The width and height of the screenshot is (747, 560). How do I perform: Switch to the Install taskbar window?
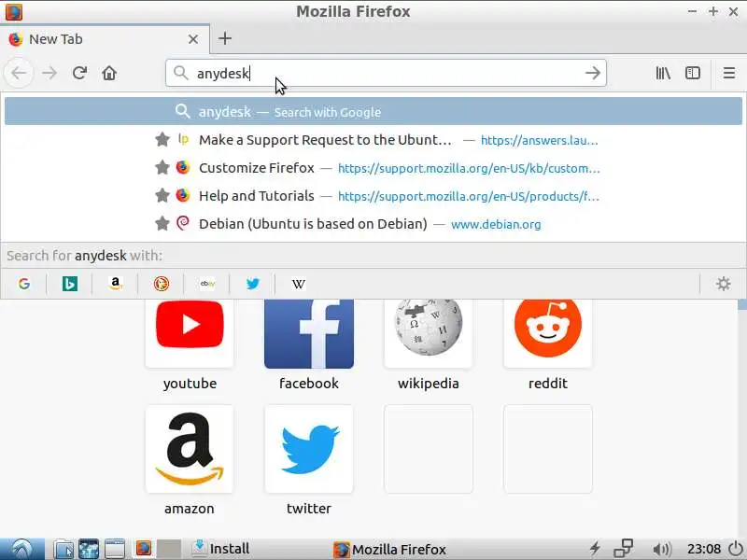pos(220,549)
